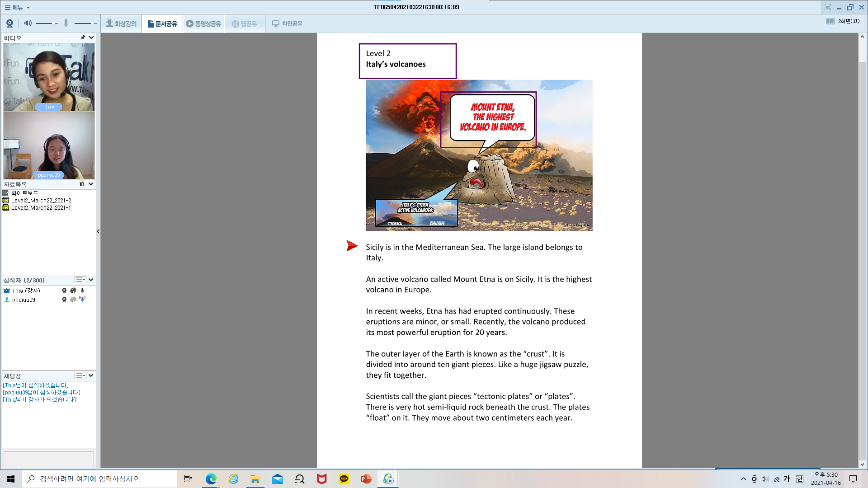Click the 2화면 dual screen layout icon

pyautogui.click(x=830, y=21)
